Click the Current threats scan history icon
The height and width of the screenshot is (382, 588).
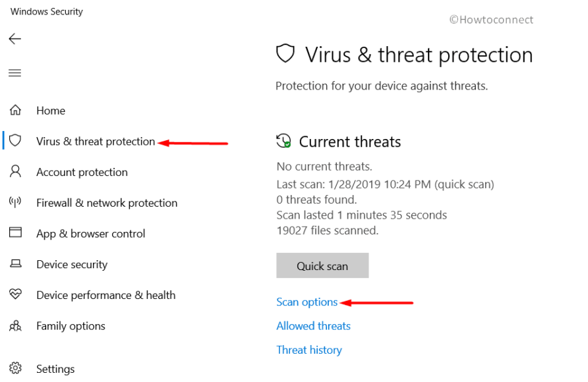283,141
